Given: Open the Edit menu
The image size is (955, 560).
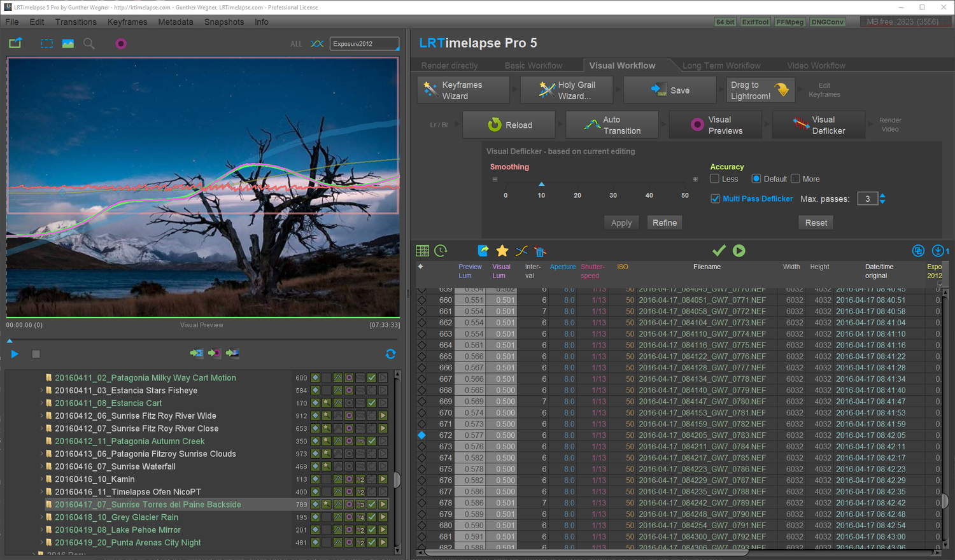Looking at the screenshot, I should 37,22.
